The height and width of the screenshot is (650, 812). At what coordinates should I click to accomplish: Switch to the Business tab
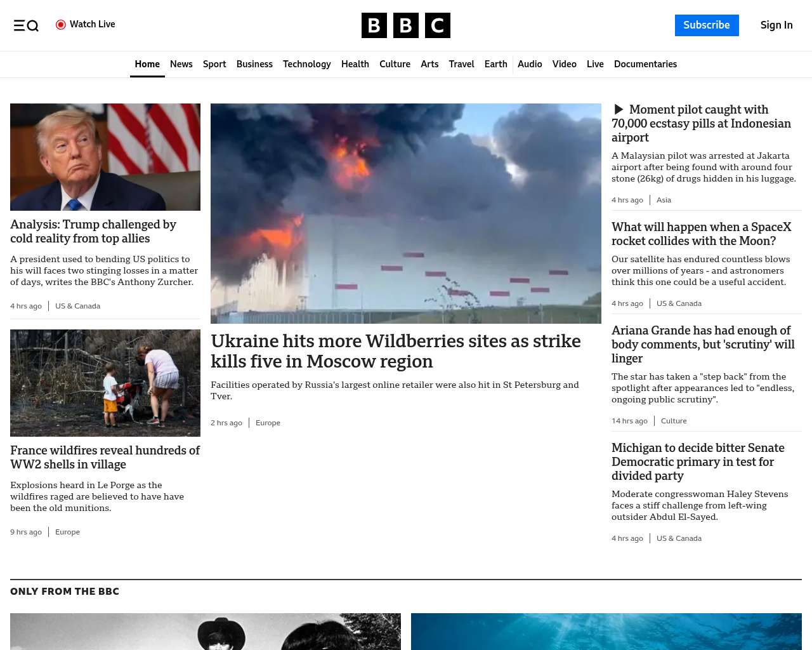click(x=254, y=64)
